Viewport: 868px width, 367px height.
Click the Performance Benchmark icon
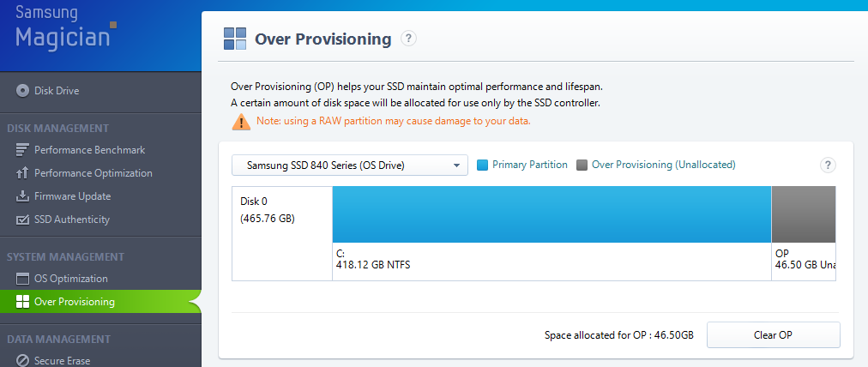[23, 150]
